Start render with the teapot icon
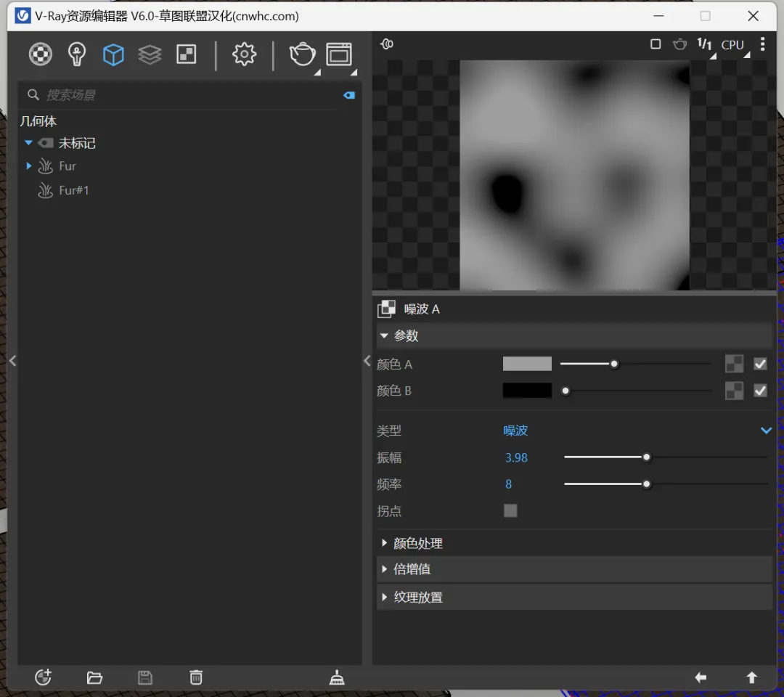The height and width of the screenshot is (697, 784). pos(303,54)
